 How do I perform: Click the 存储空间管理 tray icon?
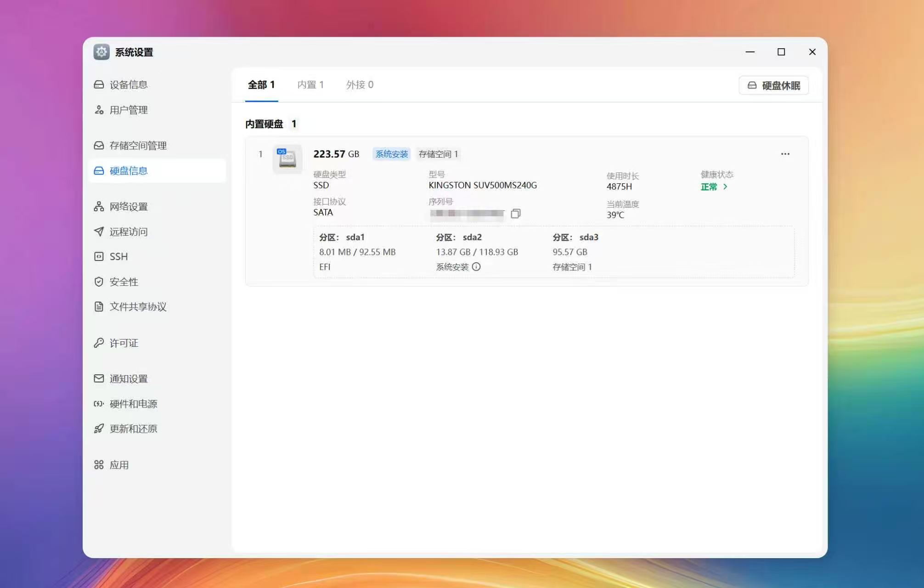click(x=99, y=146)
